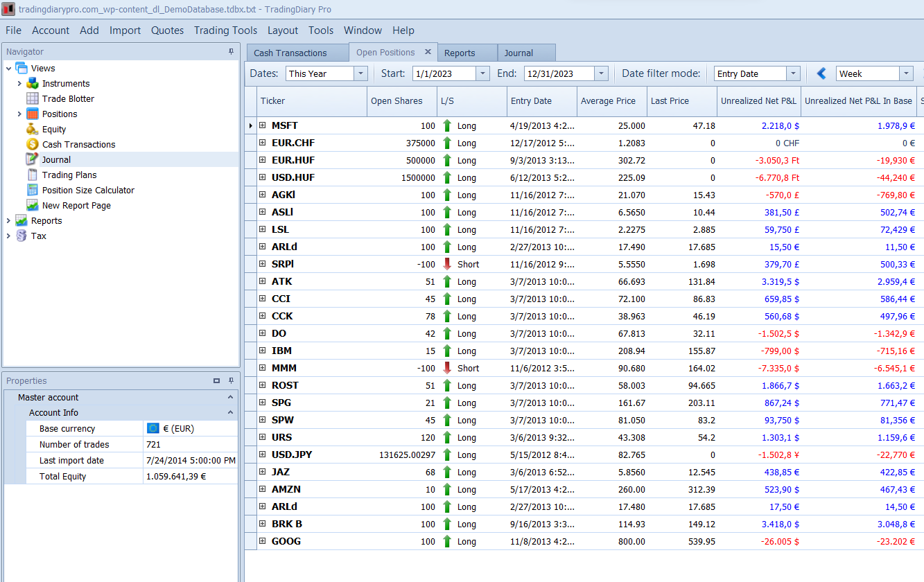The height and width of the screenshot is (582, 924).
Task: Open the Quotes menu
Action: click(x=168, y=30)
